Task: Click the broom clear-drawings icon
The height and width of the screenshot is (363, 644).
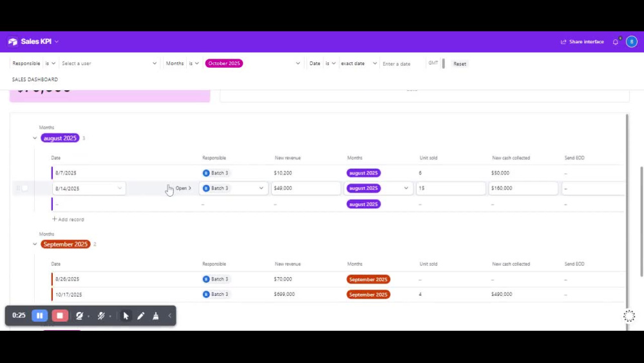Action: (156, 316)
